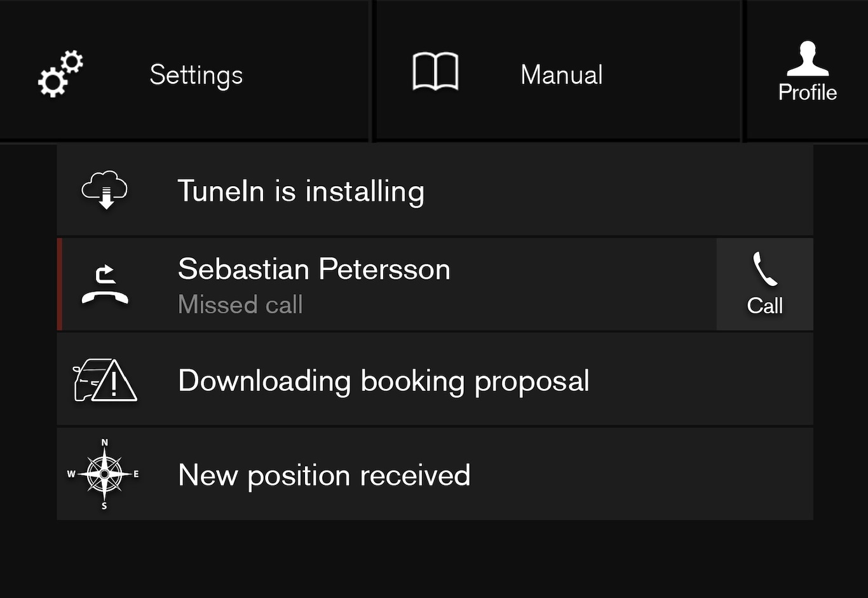Click the Settings gears icon
Image resolution: width=868 pixels, height=598 pixels.
[x=60, y=74]
